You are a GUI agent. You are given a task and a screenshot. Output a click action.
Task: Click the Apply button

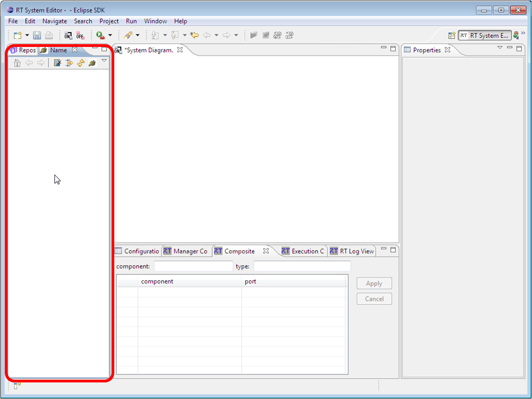[x=374, y=283]
